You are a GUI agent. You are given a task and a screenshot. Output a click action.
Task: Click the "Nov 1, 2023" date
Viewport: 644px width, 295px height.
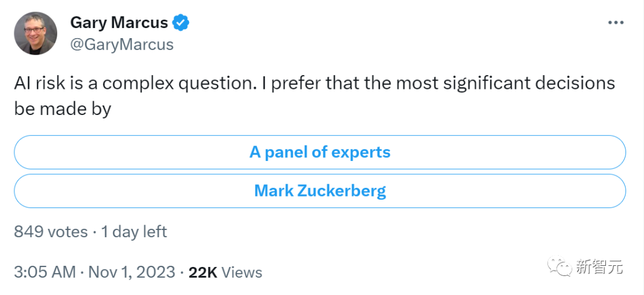point(132,272)
